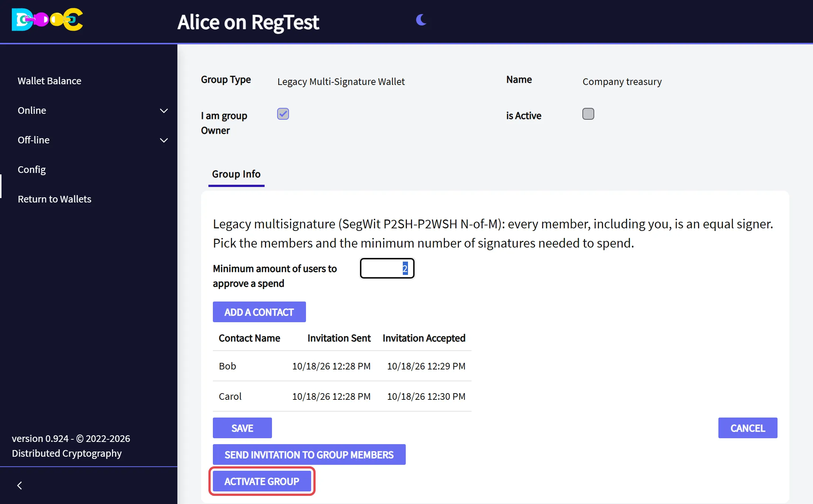The width and height of the screenshot is (813, 504).
Task: Click the Contact Name column header
Action: point(249,338)
